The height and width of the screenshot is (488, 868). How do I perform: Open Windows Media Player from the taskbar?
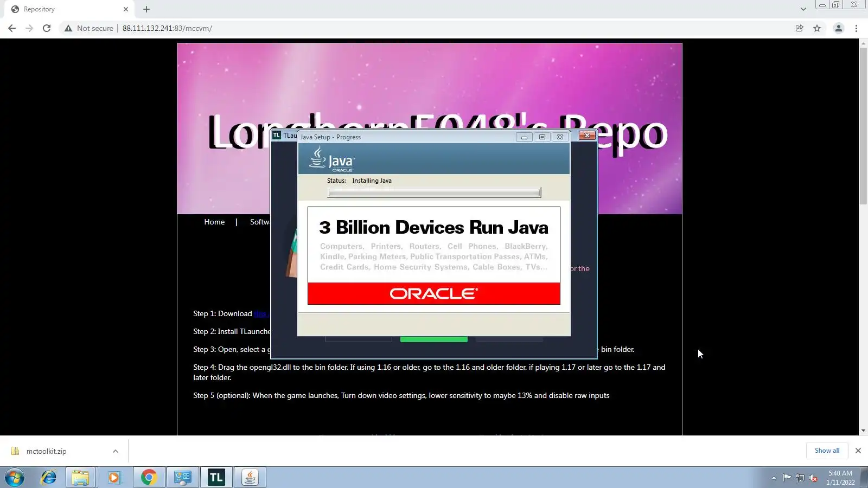click(114, 478)
